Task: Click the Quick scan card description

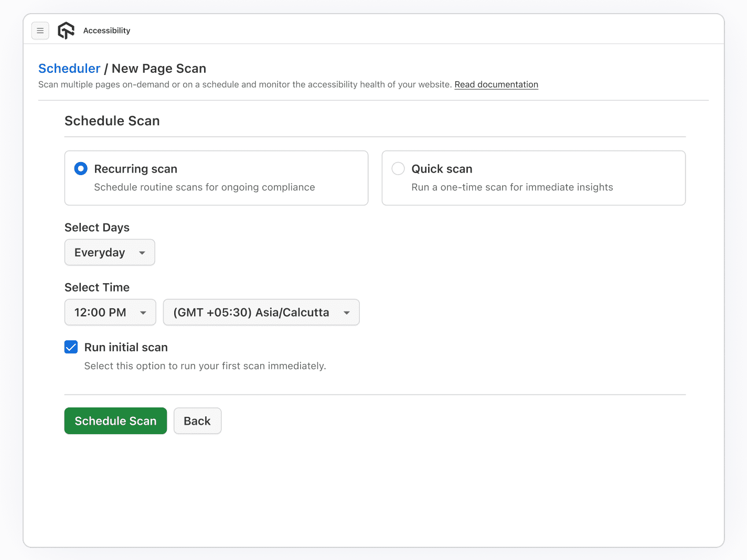Action: point(511,187)
